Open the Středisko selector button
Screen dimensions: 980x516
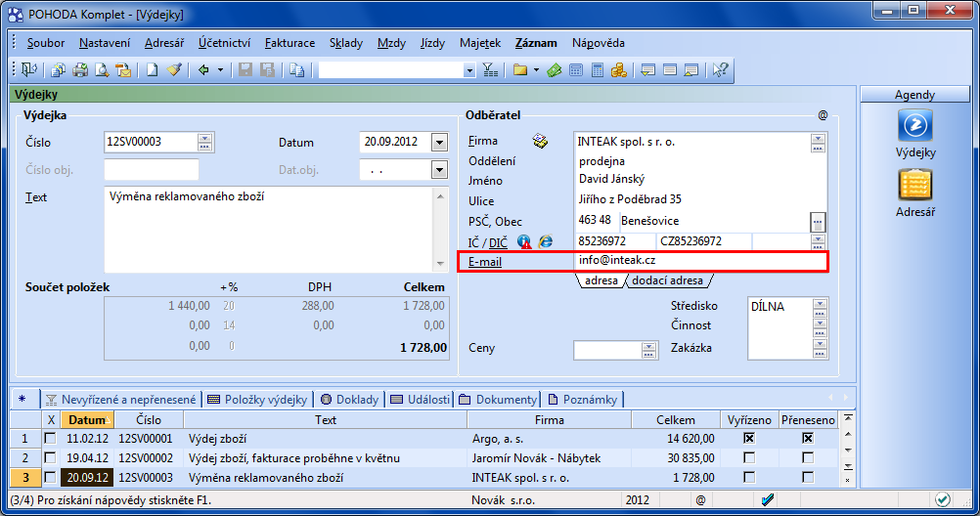pos(820,307)
